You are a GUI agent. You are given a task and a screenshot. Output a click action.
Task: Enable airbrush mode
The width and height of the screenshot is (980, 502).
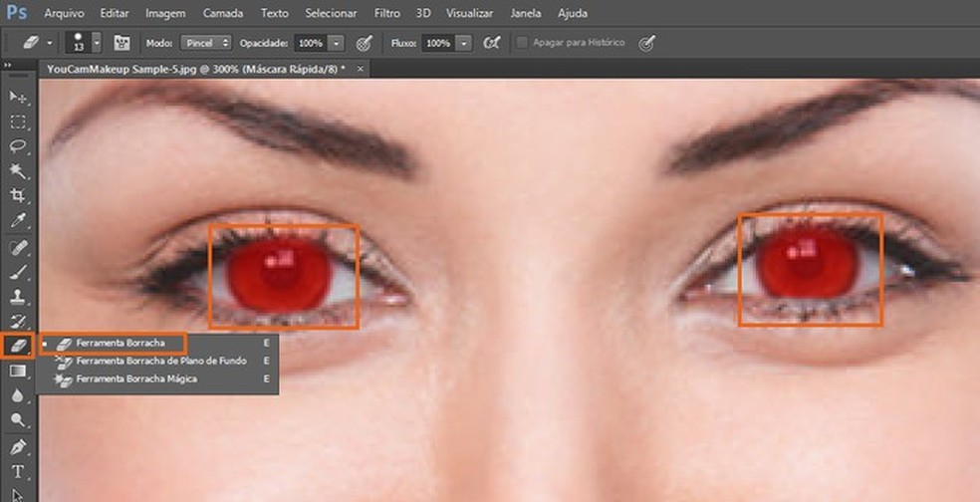coord(493,43)
